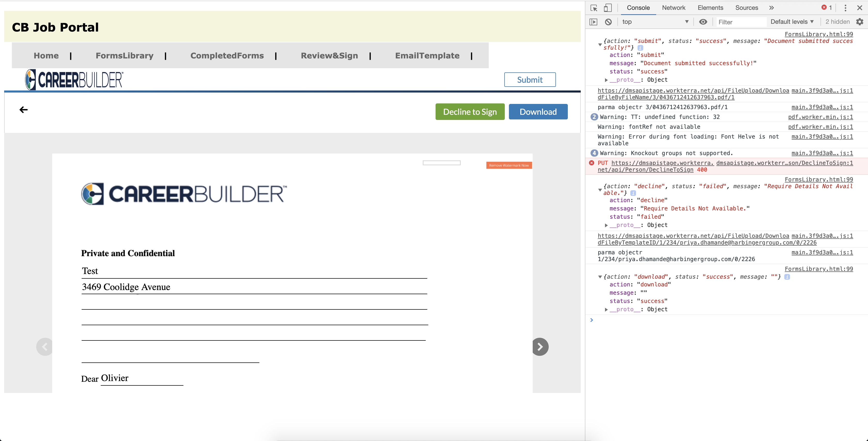Open live expression eye icon
The image size is (868, 441).
703,22
